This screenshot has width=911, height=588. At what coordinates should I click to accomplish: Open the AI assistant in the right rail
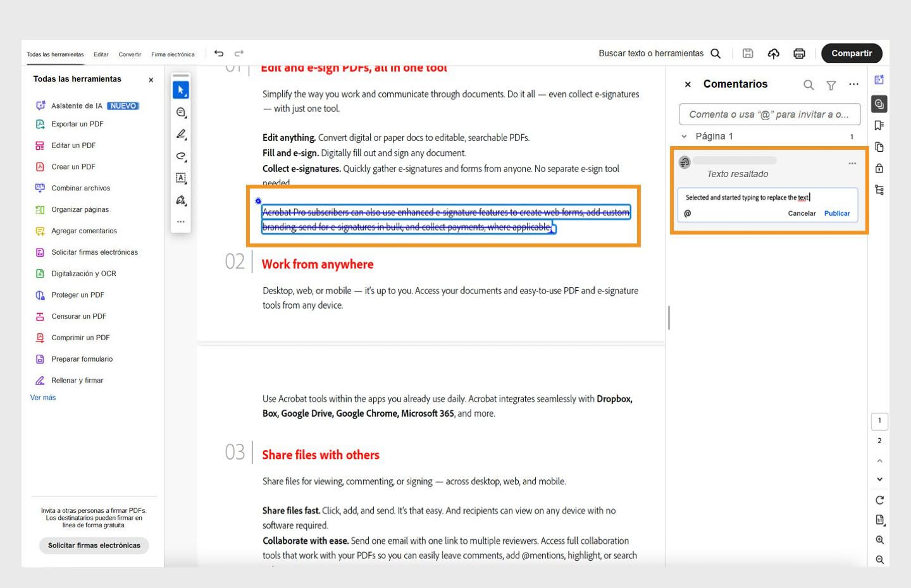879,80
